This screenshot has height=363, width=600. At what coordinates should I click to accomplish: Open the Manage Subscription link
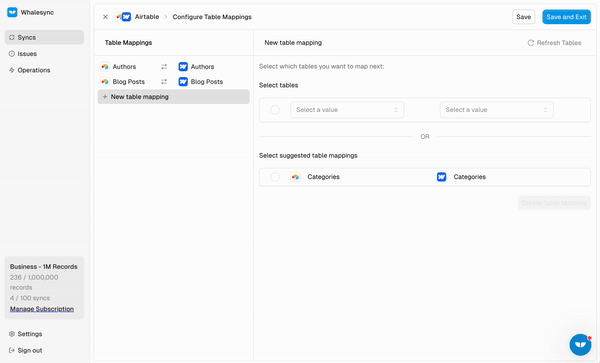tap(42, 309)
